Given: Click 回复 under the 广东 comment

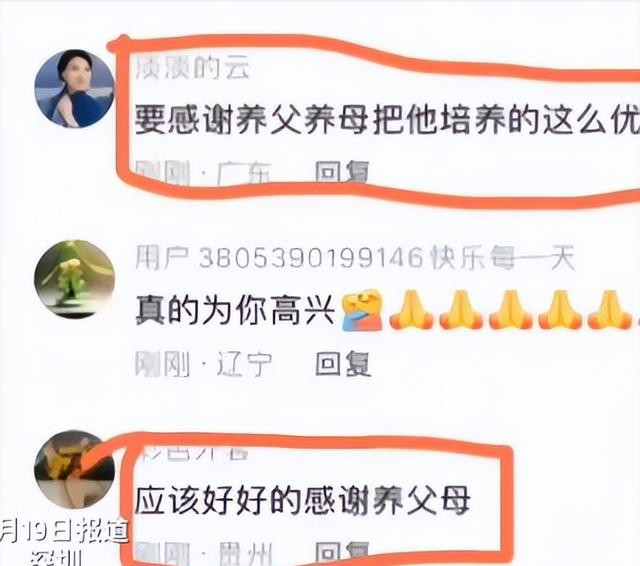Looking at the screenshot, I should (x=342, y=171).
